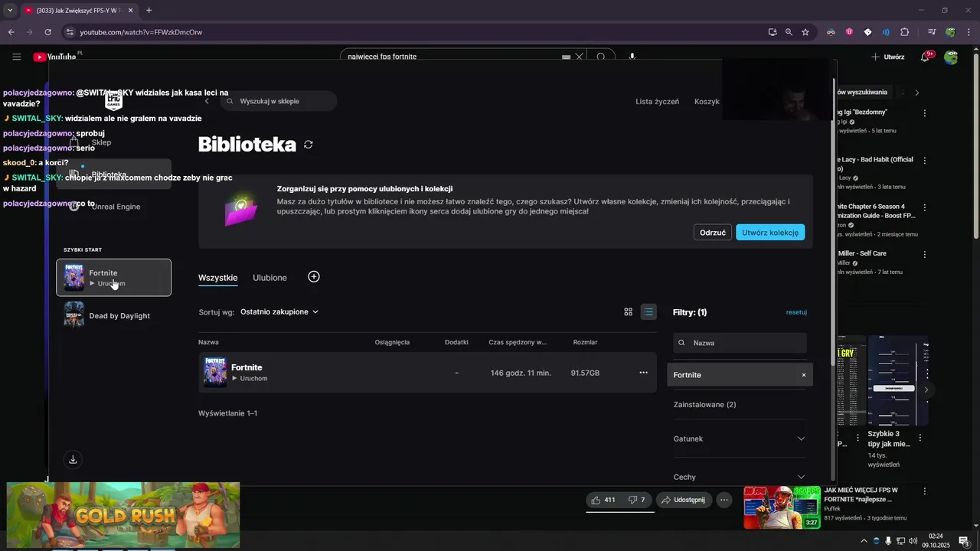Open Windows notification center
Screen dimensions: 980x551
pos(964,541)
